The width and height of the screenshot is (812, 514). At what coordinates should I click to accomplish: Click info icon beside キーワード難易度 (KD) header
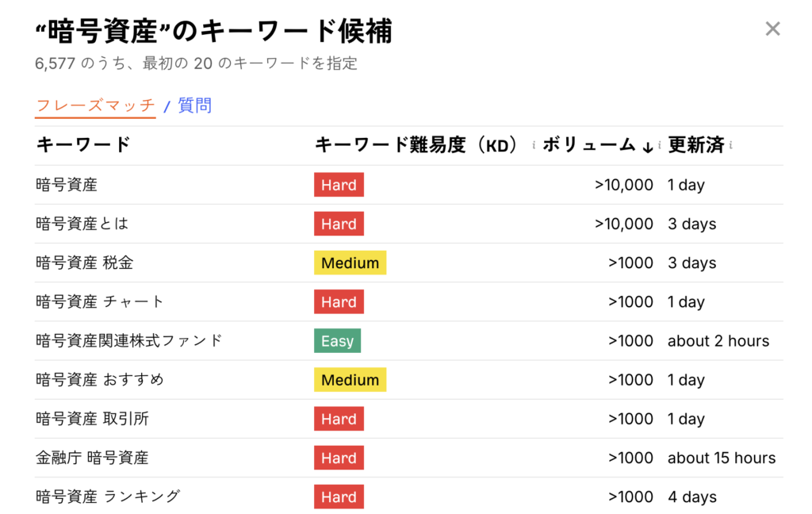click(x=534, y=145)
